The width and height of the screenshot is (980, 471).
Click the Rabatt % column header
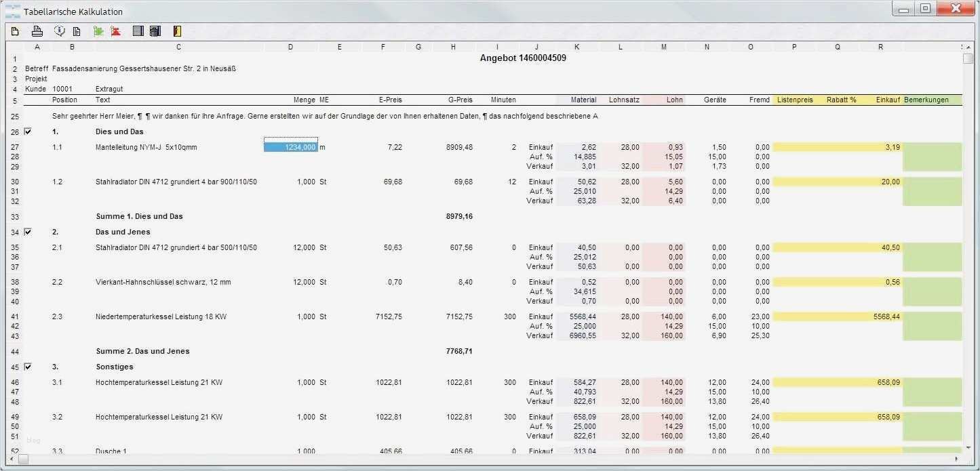pyautogui.click(x=841, y=100)
